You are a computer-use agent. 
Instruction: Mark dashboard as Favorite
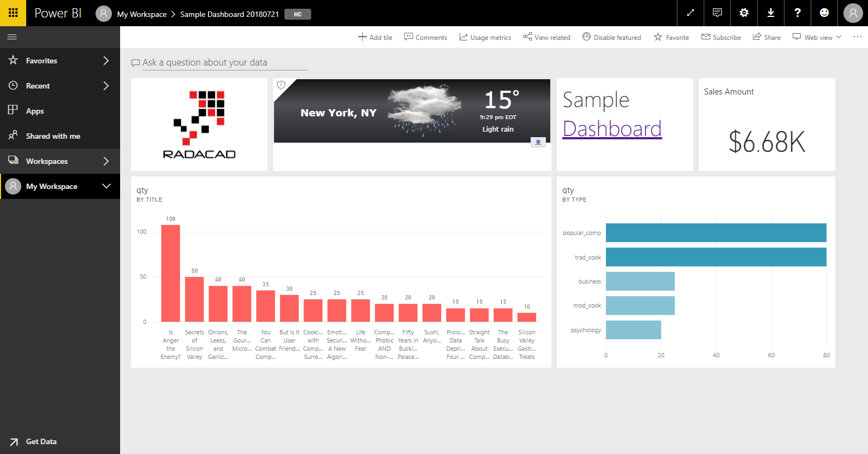click(x=671, y=37)
